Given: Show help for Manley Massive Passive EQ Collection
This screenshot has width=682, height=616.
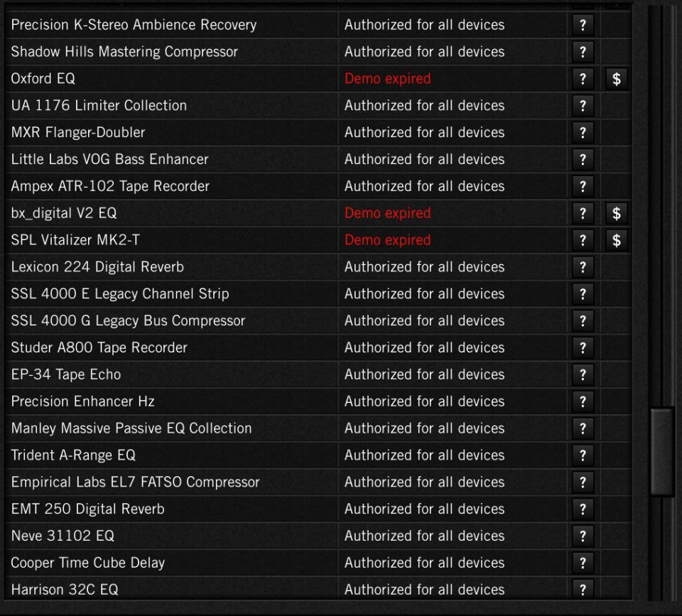Looking at the screenshot, I should (583, 428).
